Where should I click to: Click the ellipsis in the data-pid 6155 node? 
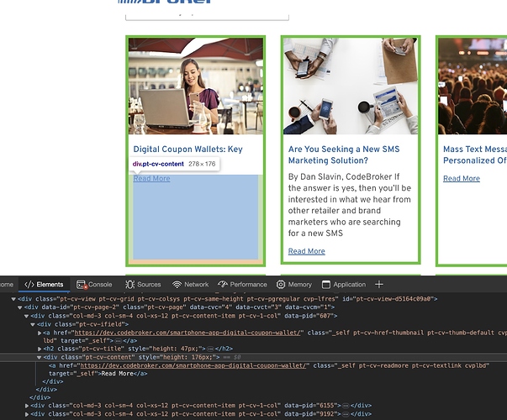coord(346,406)
